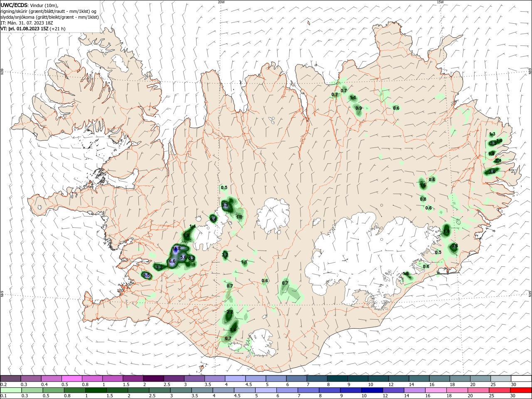Click the 3.6 precipitation value on the east coast

493,171
